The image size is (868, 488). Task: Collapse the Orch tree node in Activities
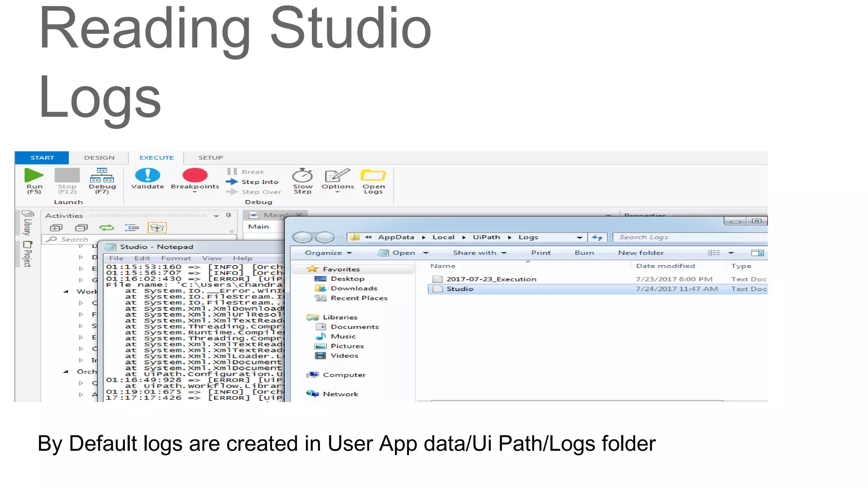[66, 372]
